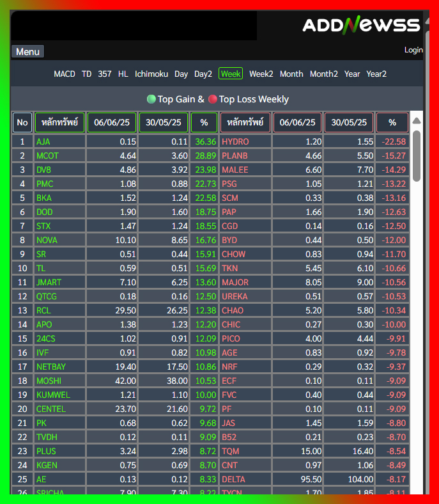Open the PLANB stock symbol
This screenshot has width=439, height=504.
coord(235,155)
